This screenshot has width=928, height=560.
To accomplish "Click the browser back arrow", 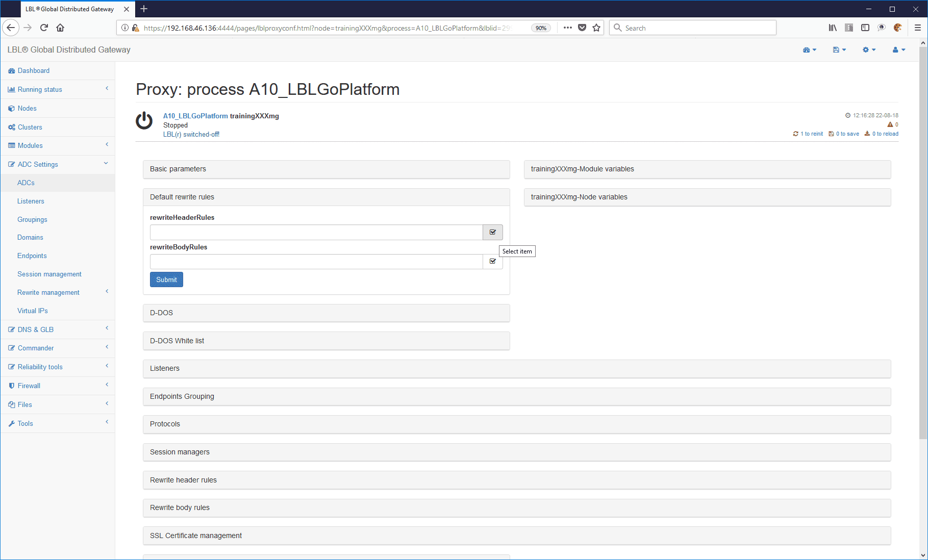I will (11, 28).
